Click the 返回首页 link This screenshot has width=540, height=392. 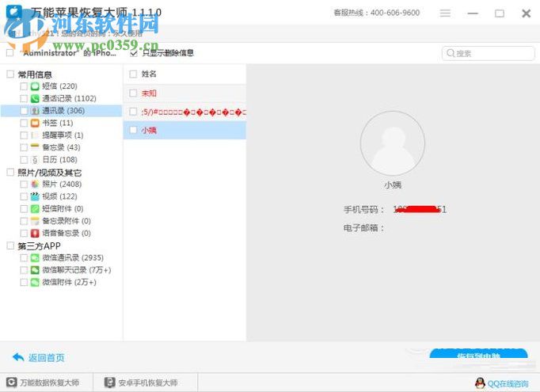pos(47,358)
